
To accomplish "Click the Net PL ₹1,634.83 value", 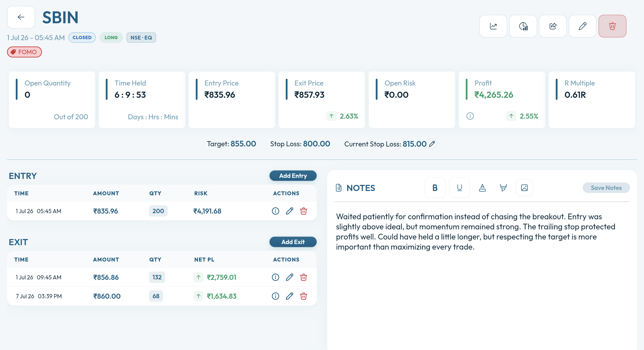I will pyautogui.click(x=221, y=296).
